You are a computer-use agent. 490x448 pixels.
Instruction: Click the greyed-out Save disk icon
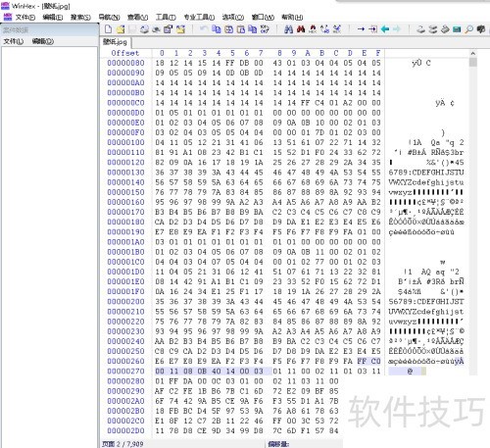[x=132, y=29]
